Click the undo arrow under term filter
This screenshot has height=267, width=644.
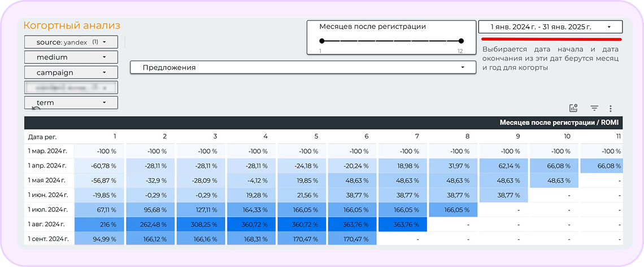[36, 109]
